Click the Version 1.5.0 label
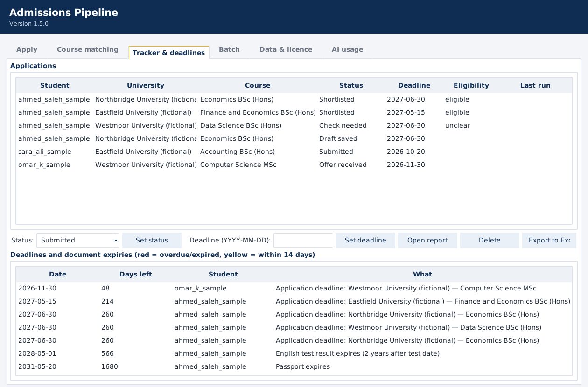 [x=29, y=24]
